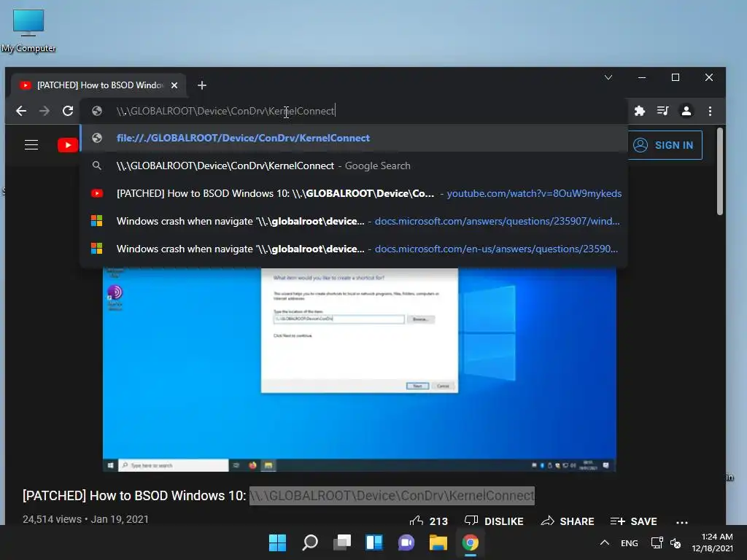Click the SIGN IN button

coord(665,145)
